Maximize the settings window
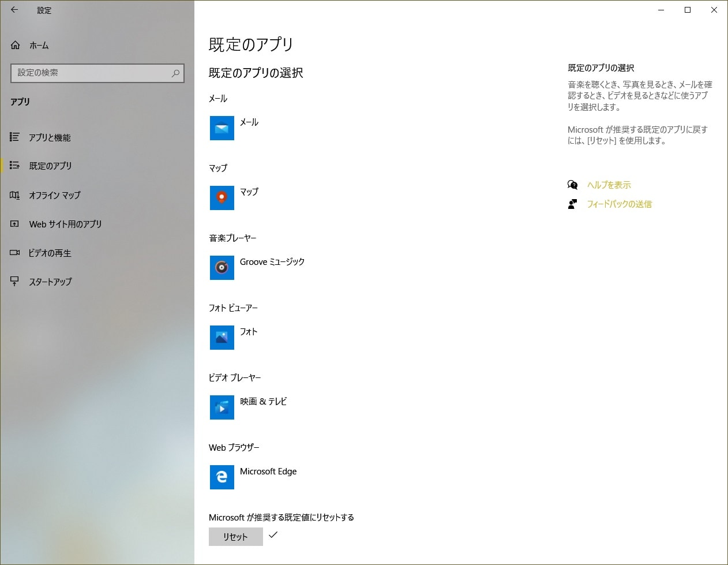The width and height of the screenshot is (728, 565). pyautogui.click(x=688, y=10)
